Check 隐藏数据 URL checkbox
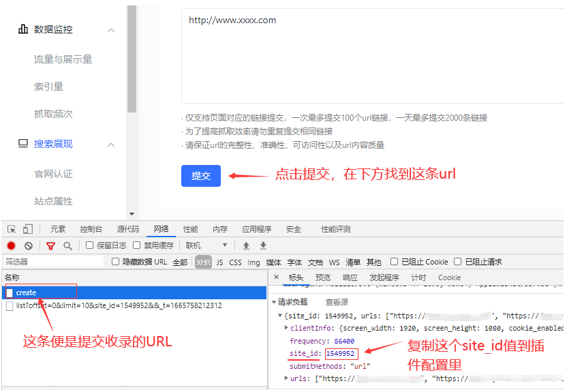 click(115, 261)
